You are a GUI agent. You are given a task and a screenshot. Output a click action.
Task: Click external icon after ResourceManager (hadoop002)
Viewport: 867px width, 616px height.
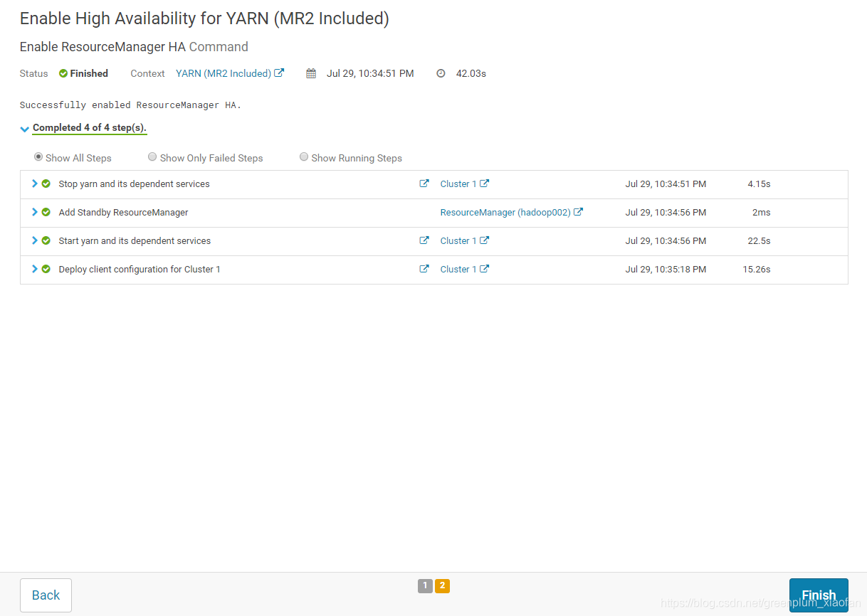pos(579,212)
